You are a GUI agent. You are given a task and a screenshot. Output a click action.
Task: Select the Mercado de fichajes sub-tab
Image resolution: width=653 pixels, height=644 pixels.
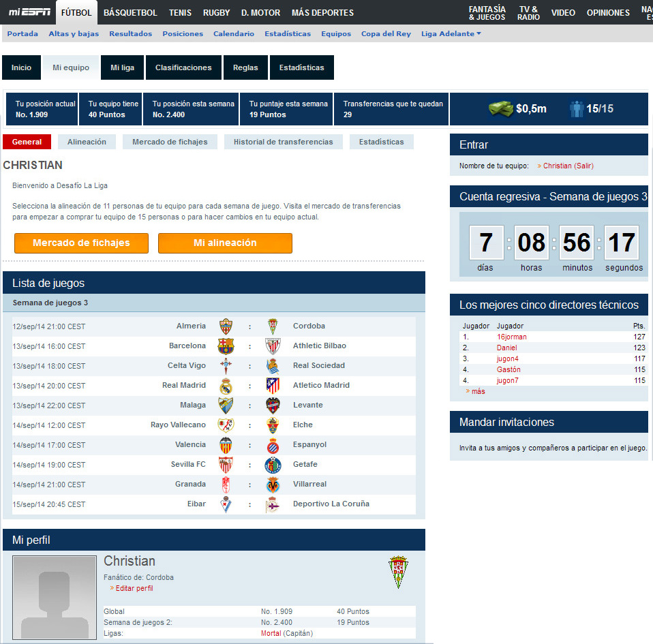click(x=170, y=142)
